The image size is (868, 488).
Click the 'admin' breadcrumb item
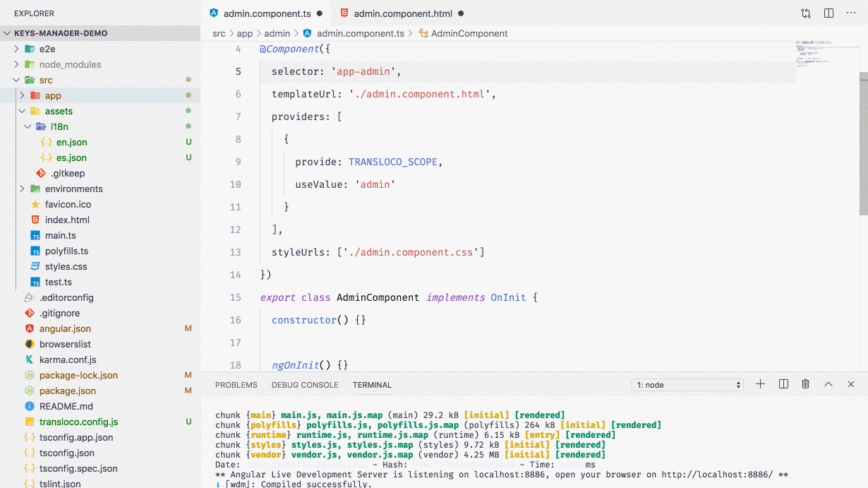click(277, 33)
